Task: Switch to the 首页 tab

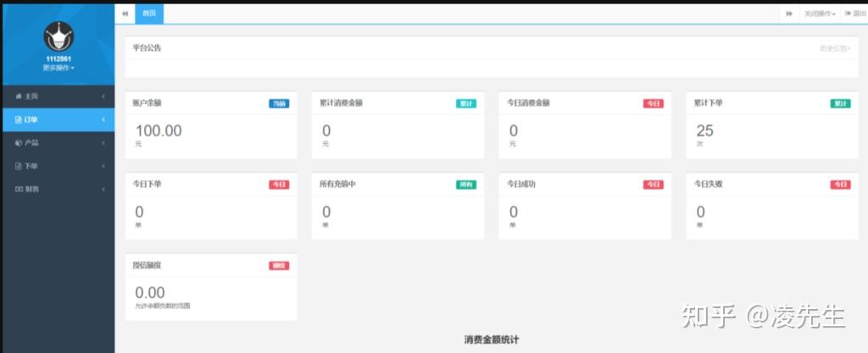Action: pyautogui.click(x=149, y=14)
